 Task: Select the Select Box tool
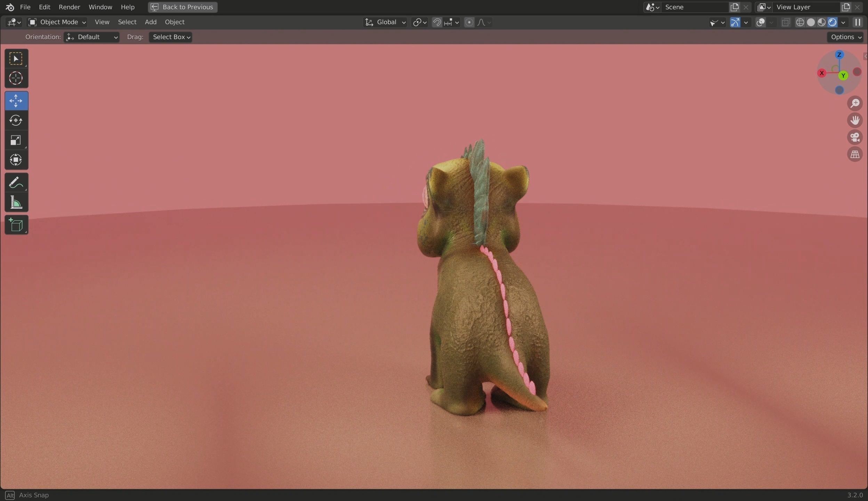tap(16, 58)
